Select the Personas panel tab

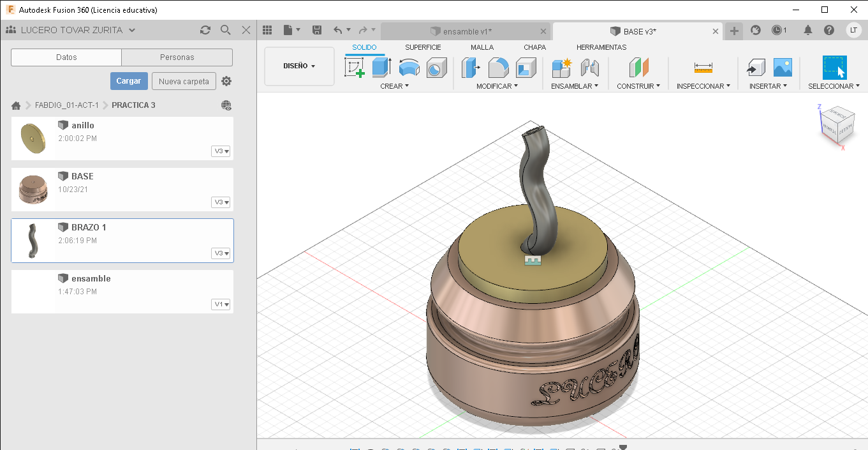pos(177,57)
